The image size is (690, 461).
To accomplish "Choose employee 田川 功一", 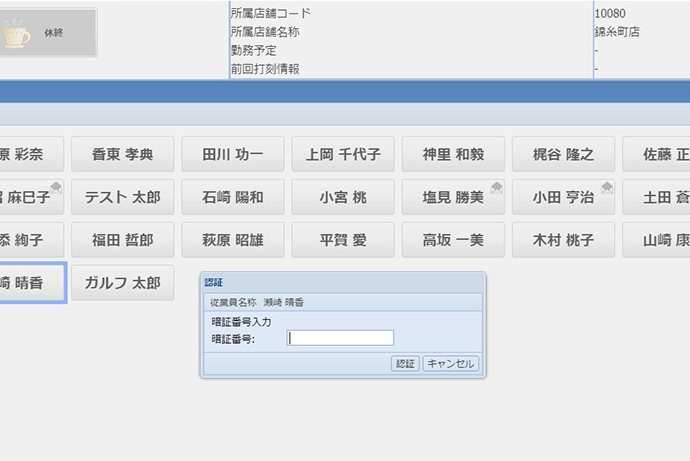I will [233, 155].
